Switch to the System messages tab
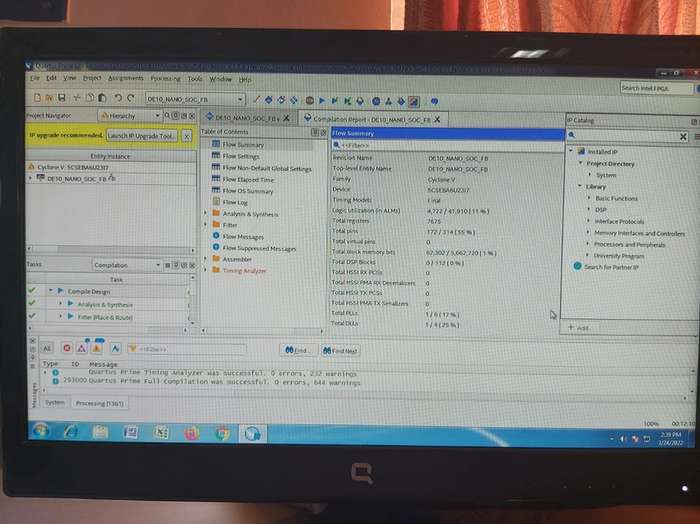 (x=54, y=402)
